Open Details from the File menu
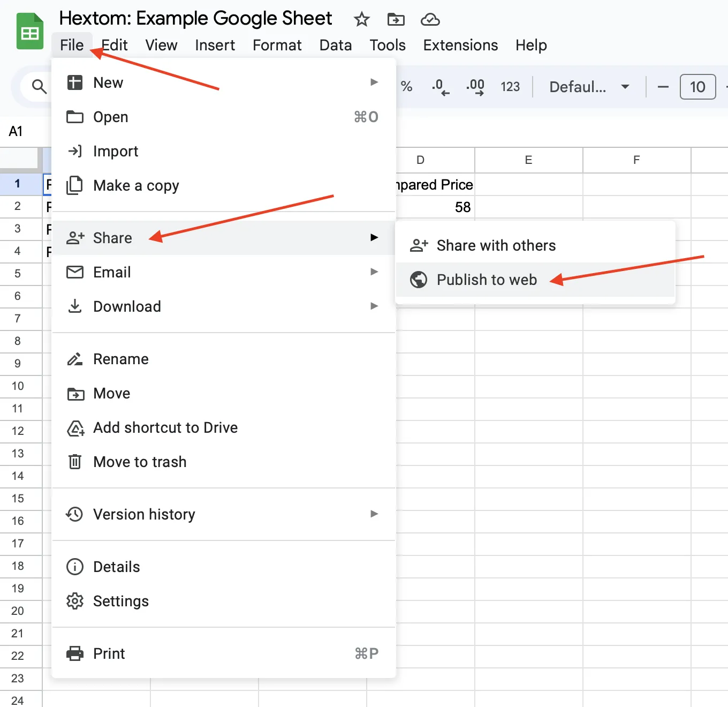 [224, 567]
